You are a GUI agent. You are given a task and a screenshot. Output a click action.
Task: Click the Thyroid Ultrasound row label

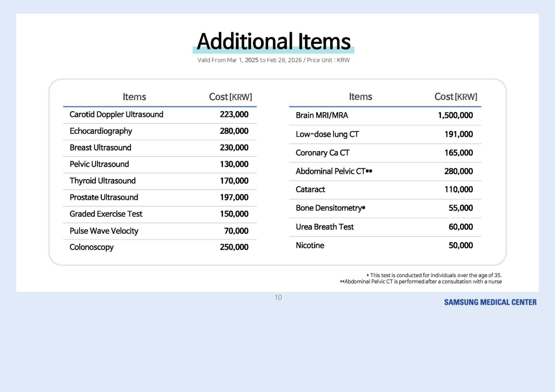102,181
